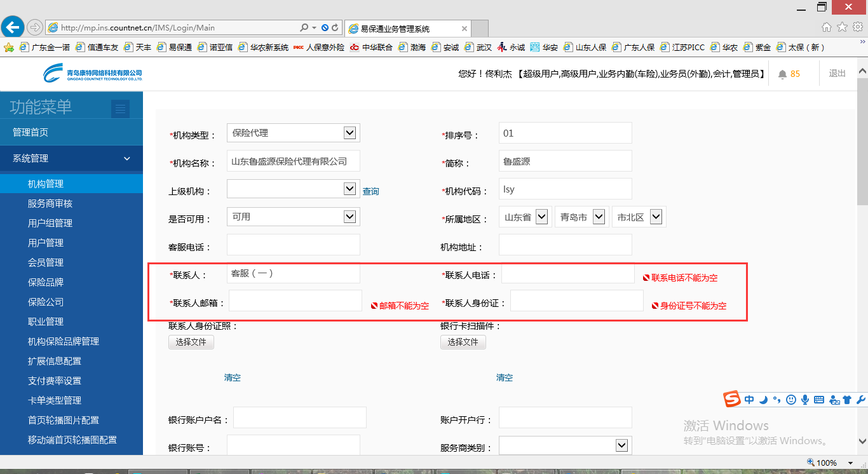The image size is (868, 474).
Task: Open the 广东金一诺 bookmark
Action: [44, 47]
